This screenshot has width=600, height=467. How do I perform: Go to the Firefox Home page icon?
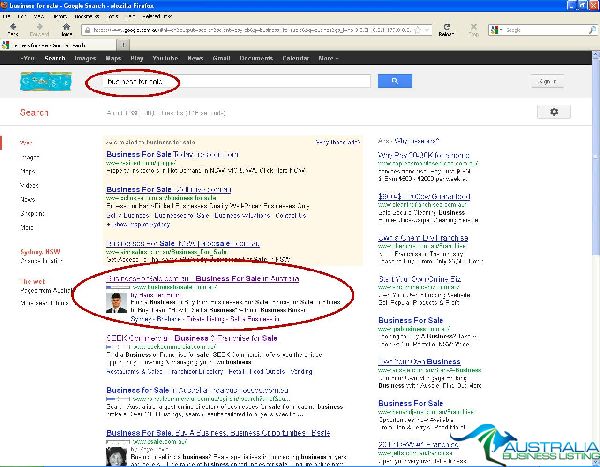pos(67,27)
